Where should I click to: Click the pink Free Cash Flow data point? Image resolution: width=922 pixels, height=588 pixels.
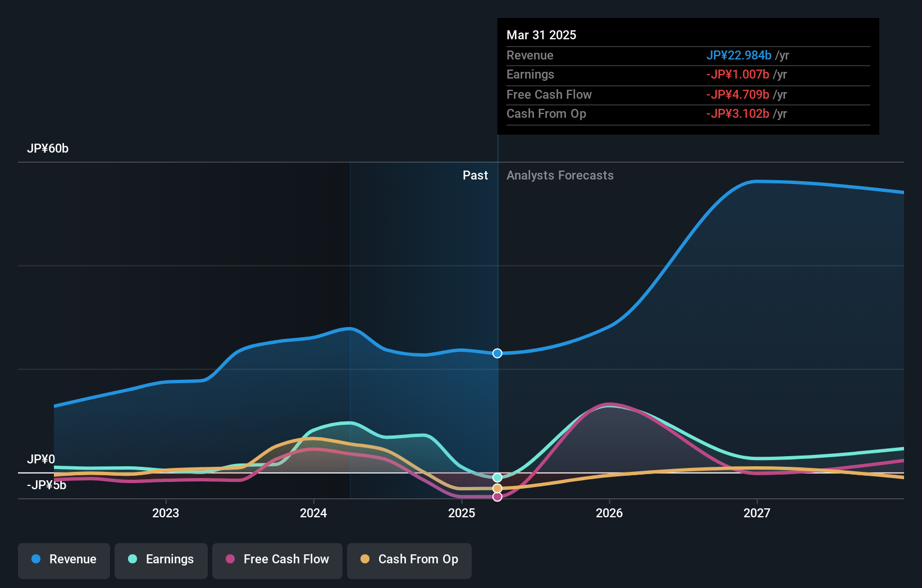click(x=497, y=497)
